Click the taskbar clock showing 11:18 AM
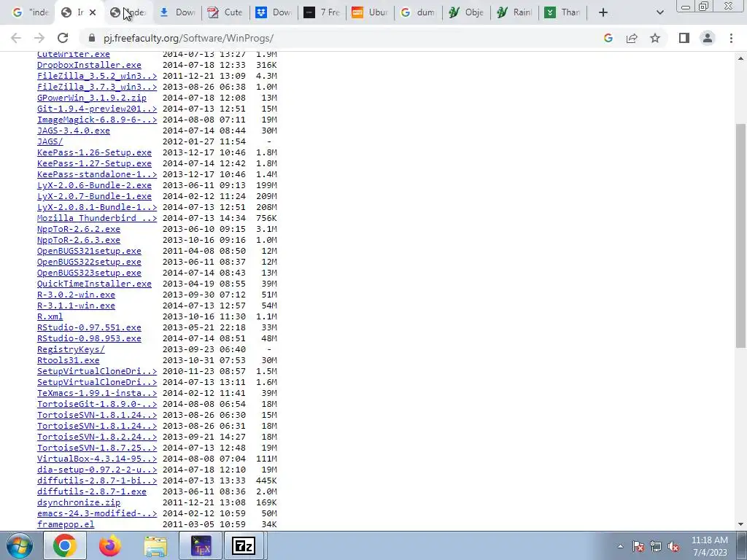Viewport: 747px width, 560px height. tap(709, 546)
